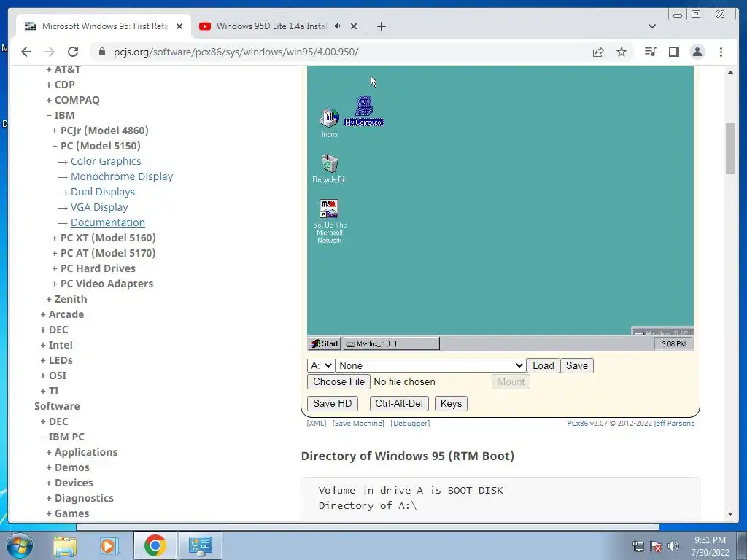Bookmark this page with the star icon
Screen dimensions: 747x560
pos(622,52)
